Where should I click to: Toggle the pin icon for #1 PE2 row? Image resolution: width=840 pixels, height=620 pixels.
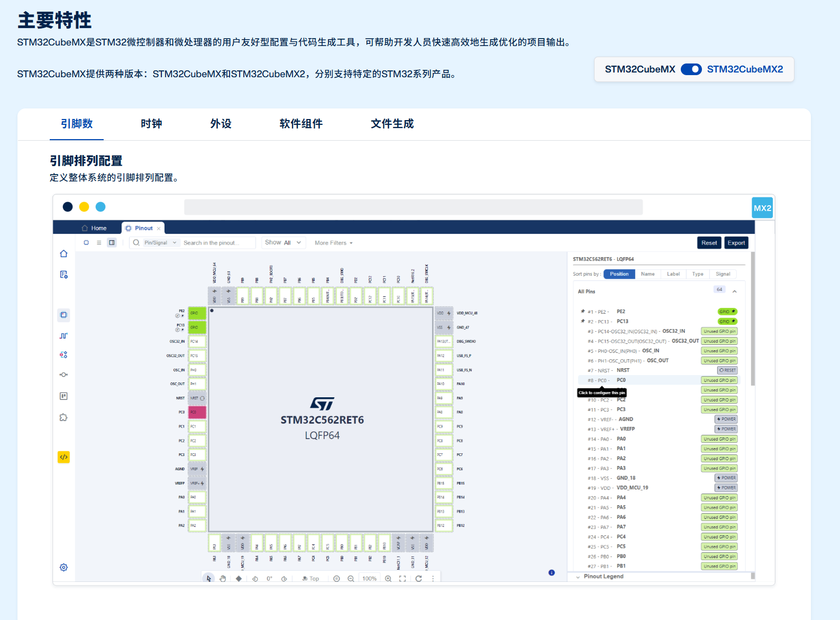click(583, 312)
